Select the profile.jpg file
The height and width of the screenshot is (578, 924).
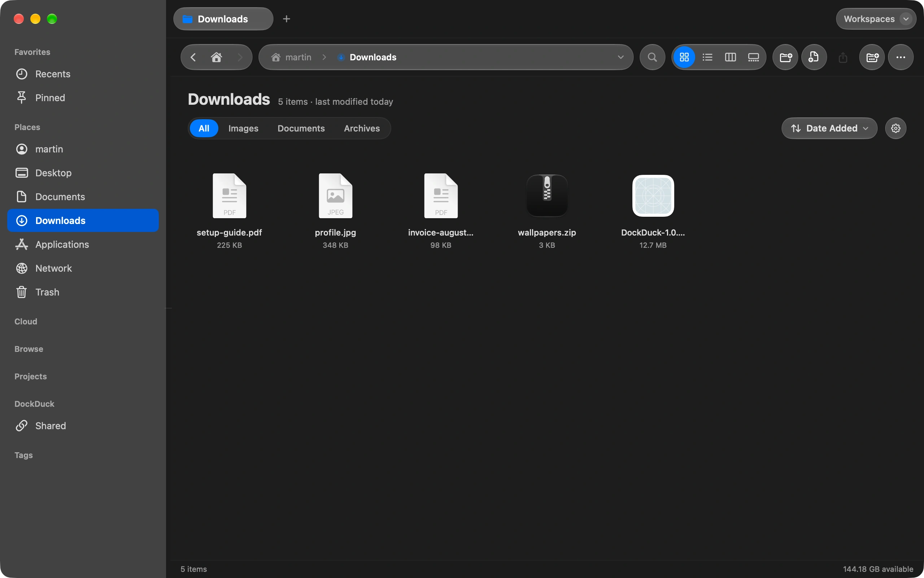coord(336,211)
